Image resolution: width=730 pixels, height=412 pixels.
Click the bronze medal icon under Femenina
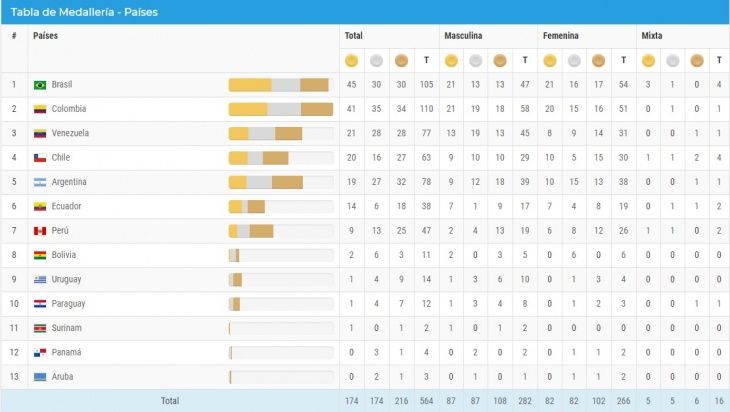tap(598, 60)
